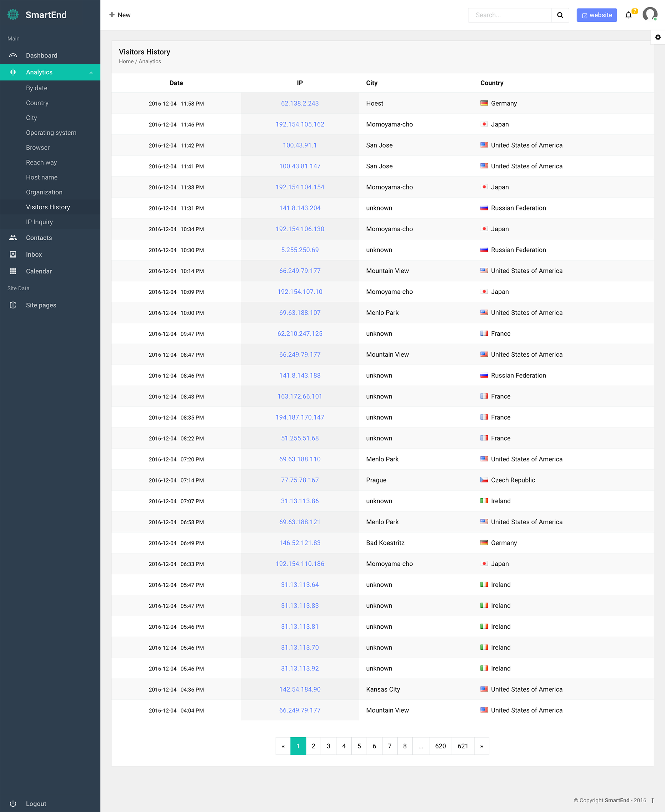This screenshot has width=665, height=812.
Task: Click the active page 1 button
Action: [298, 746]
